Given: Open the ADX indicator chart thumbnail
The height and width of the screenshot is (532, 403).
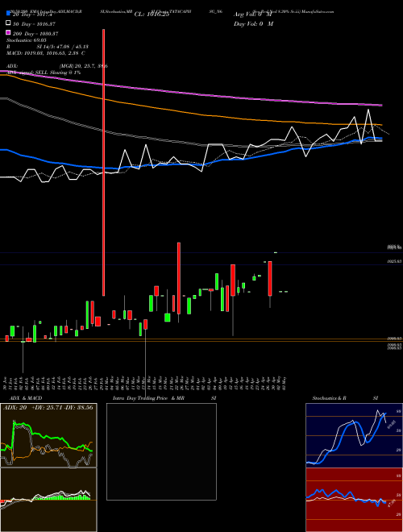Looking at the screenshot, I should coord(48,435).
